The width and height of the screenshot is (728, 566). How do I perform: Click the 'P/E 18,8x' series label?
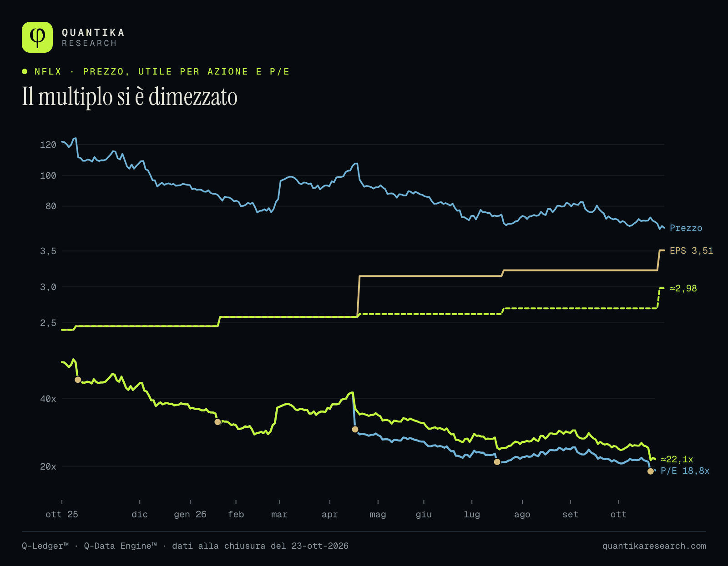pos(685,471)
